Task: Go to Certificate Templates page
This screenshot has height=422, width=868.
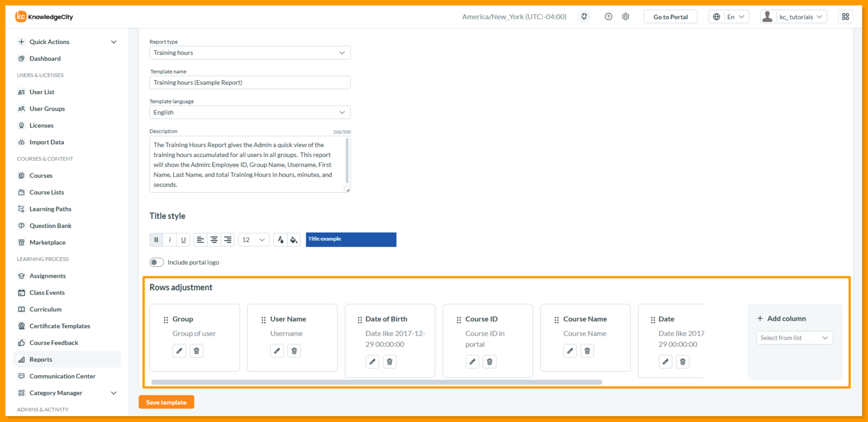Action: (x=60, y=326)
